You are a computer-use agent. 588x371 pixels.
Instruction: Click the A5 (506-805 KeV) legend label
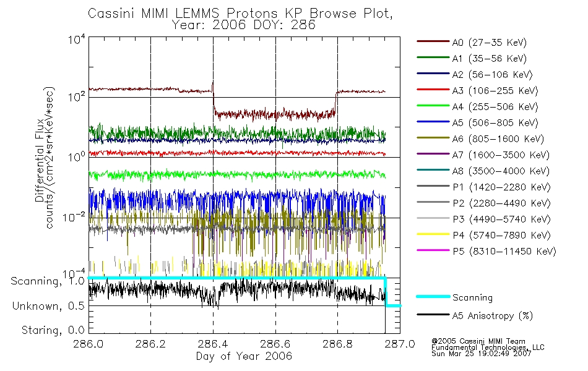495,123
